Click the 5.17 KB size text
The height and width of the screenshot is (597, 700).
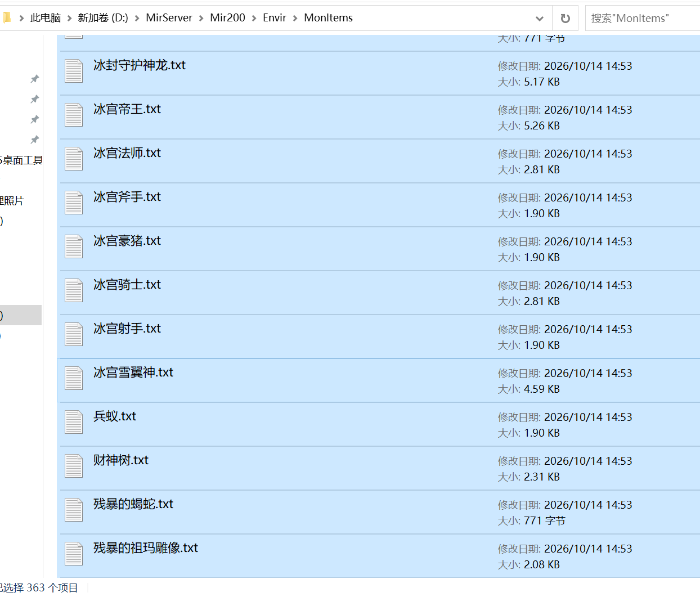pyautogui.click(x=542, y=82)
